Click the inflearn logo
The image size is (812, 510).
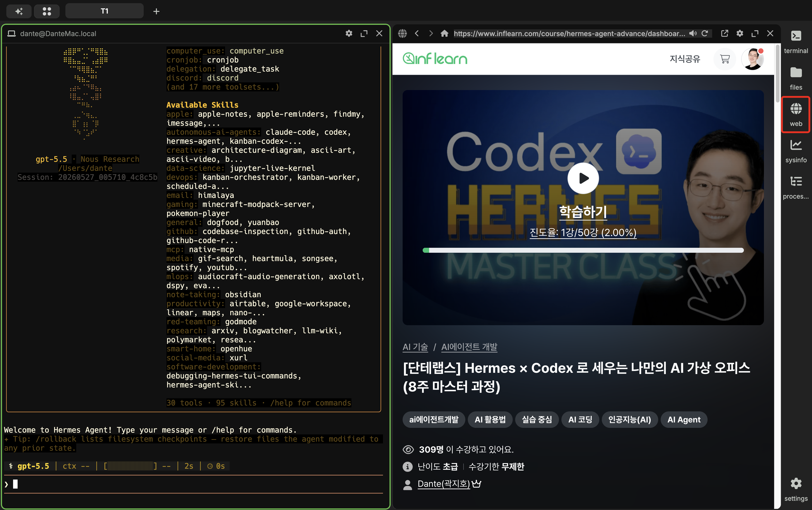[435, 59]
